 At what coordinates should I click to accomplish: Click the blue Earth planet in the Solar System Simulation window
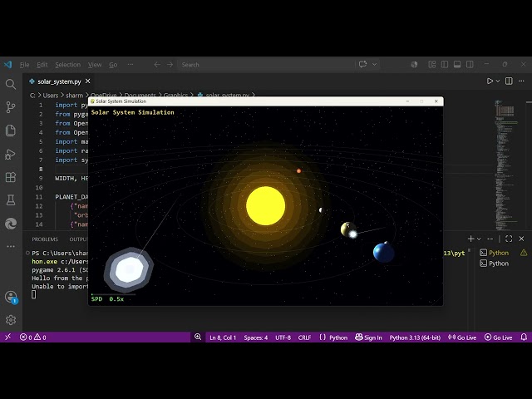(383, 253)
